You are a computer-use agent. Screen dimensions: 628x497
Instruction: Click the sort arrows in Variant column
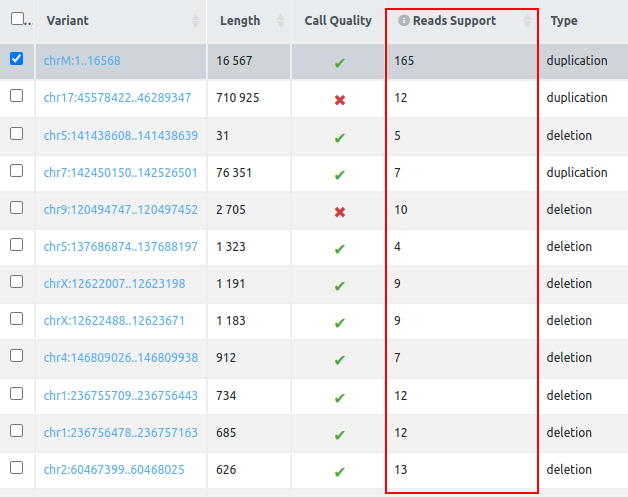click(x=195, y=21)
